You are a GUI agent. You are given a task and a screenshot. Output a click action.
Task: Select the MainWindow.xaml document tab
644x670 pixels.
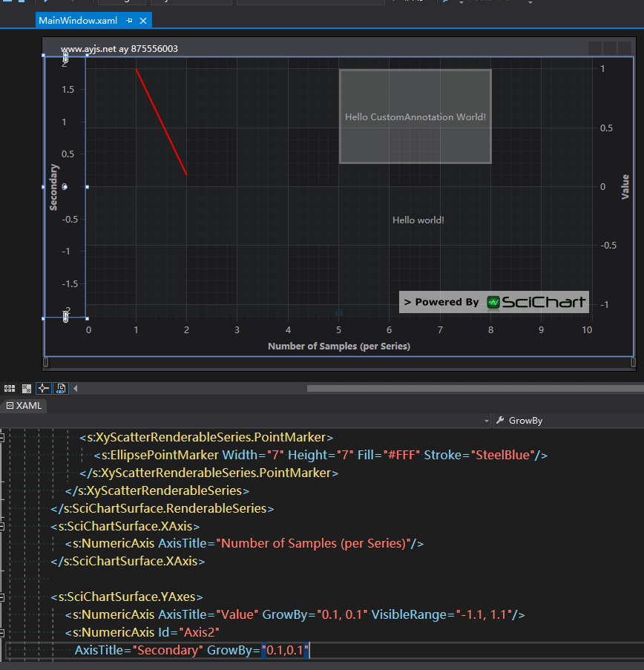coord(77,21)
